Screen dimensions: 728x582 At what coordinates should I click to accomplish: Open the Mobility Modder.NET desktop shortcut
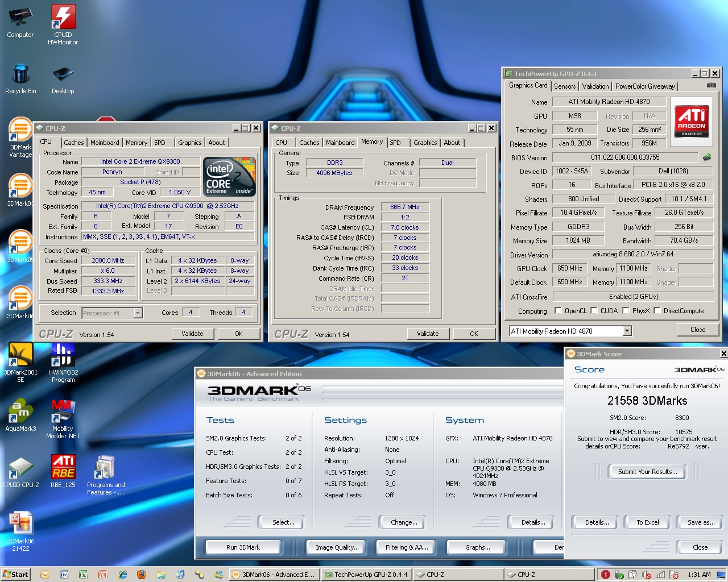coord(63,411)
